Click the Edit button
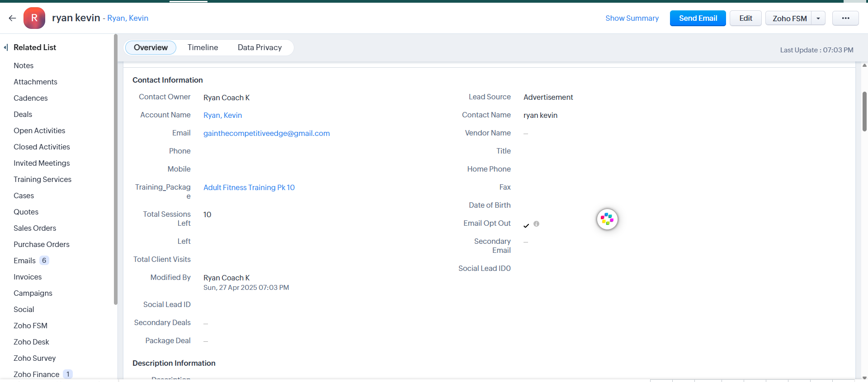 (x=745, y=18)
